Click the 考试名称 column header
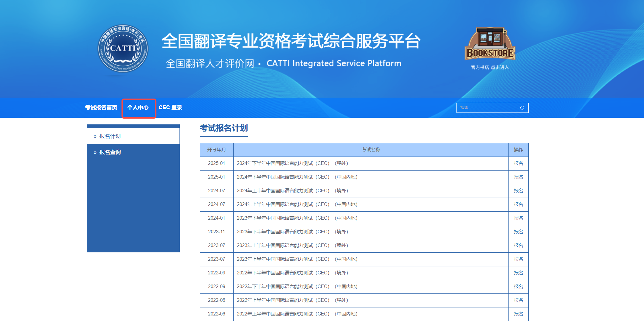Screen dimensions: 644x325 click(371, 150)
